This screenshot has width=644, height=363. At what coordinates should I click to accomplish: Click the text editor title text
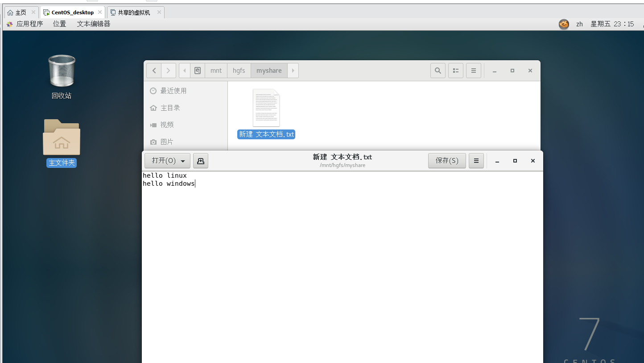pyautogui.click(x=343, y=157)
